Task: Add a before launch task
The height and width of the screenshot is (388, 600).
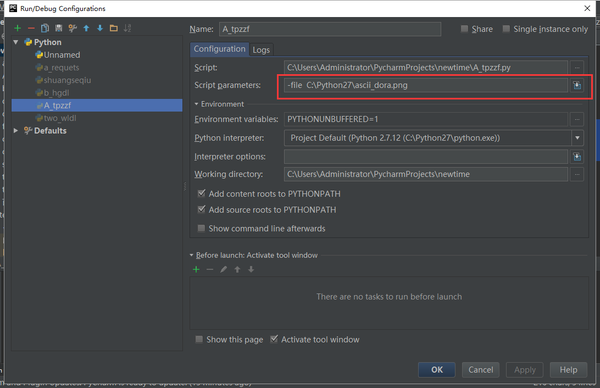Action: tap(196, 269)
